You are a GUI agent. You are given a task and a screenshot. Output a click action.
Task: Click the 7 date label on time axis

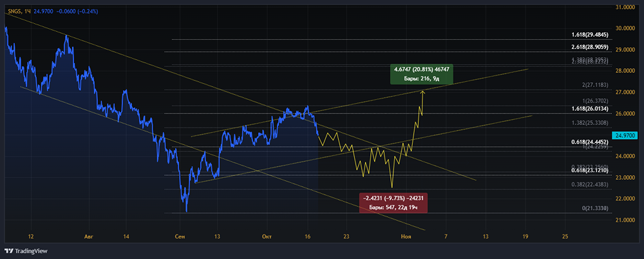click(446, 237)
